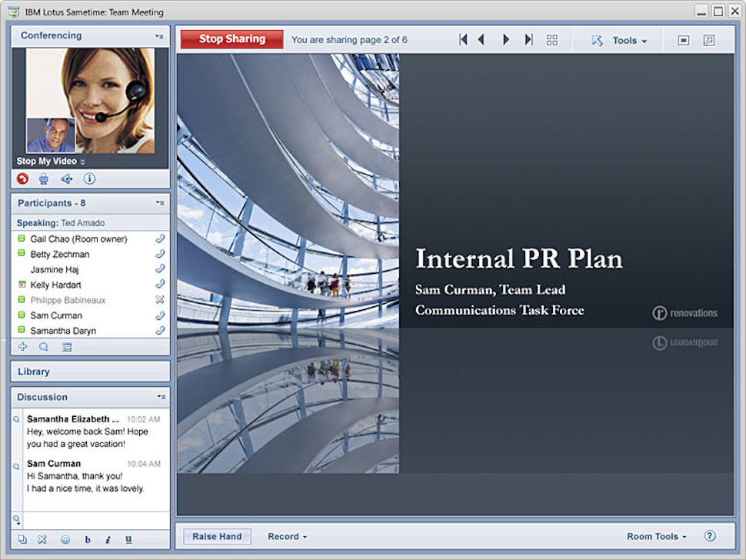
Task: Click the copy discussion icon
Action: tap(22, 539)
